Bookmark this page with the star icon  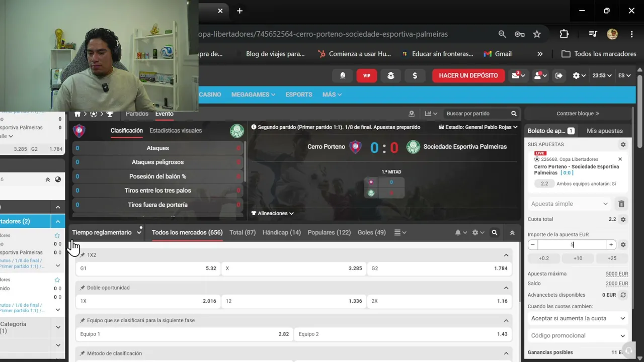pos(537,34)
